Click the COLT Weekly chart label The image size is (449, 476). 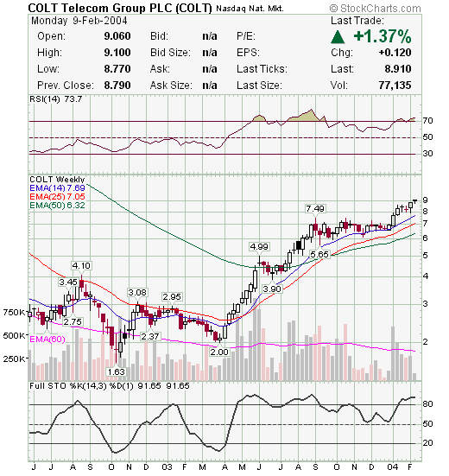point(57,180)
